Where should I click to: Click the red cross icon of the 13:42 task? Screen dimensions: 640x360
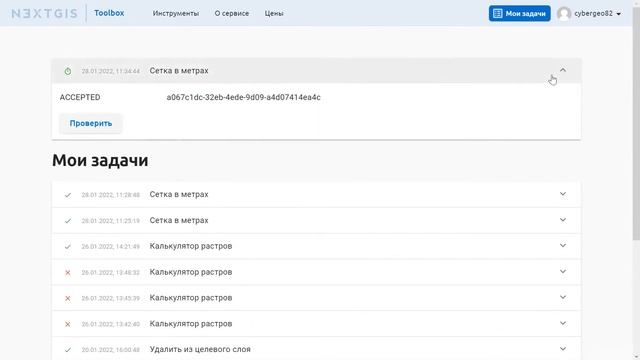click(68, 324)
